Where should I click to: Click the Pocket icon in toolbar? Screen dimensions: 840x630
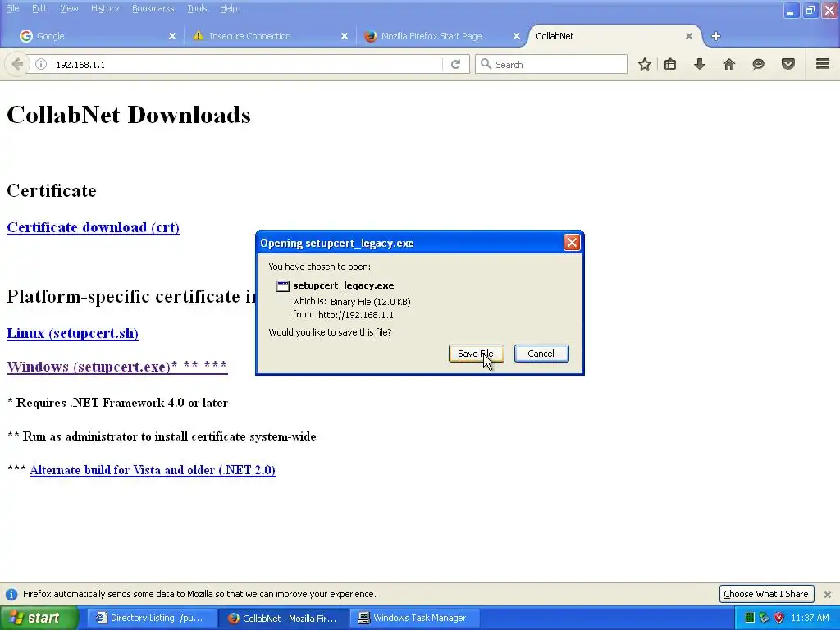pyautogui.click(x=788, y=64)
